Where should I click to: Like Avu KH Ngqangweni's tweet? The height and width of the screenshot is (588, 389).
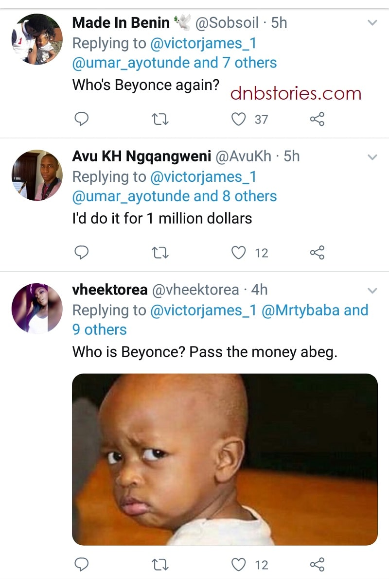238,253
